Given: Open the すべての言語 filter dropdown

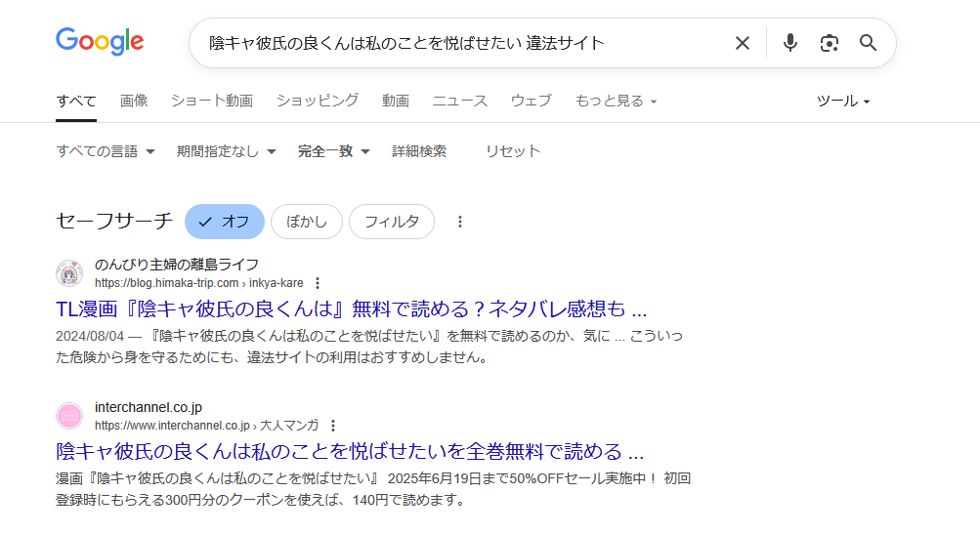Looking at the screenshot, I should coord(106,151).
